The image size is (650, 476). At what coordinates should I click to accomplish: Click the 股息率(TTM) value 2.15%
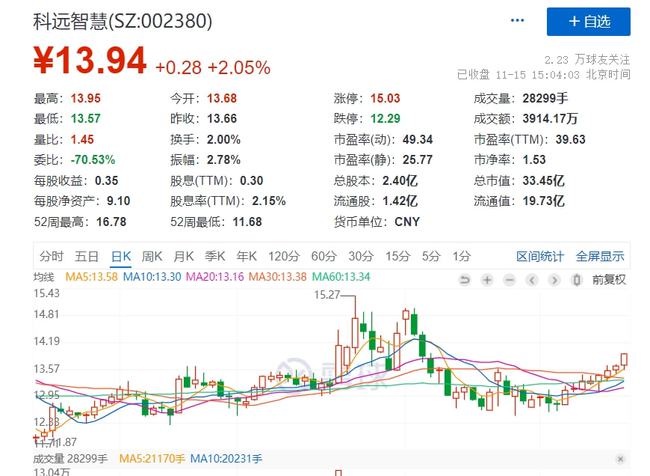(269, 201)
